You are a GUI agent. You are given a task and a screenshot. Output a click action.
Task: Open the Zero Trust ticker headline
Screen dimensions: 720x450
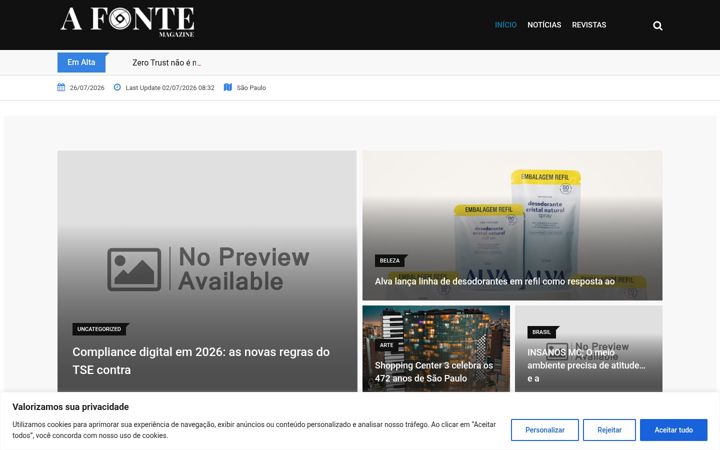pyautogui.click(x=167, y=63)
